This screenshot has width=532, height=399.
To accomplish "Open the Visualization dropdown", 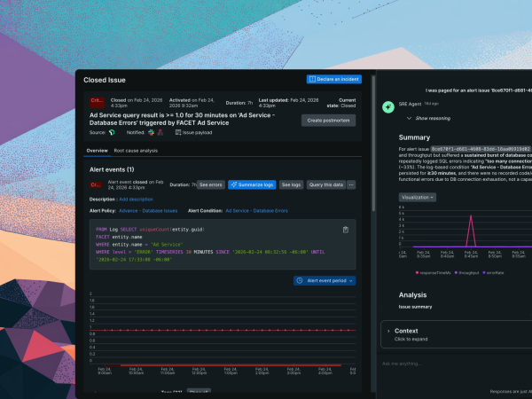I will point(418,198).
